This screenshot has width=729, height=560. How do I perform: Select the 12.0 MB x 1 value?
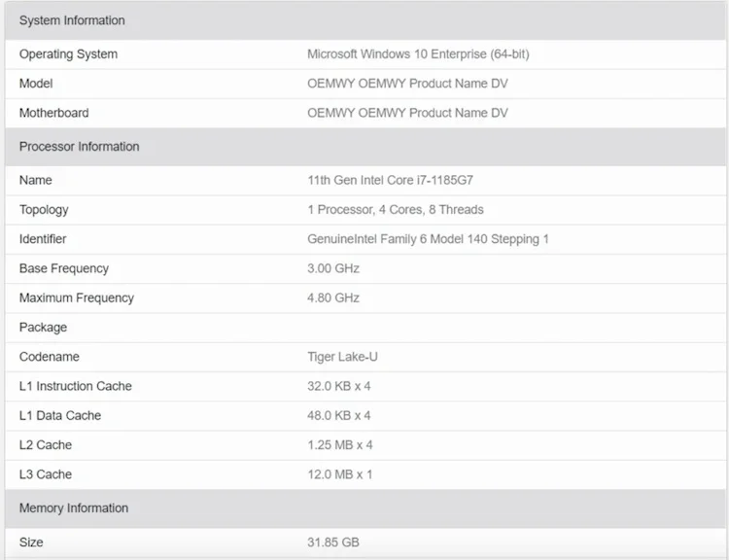point(340,474)
